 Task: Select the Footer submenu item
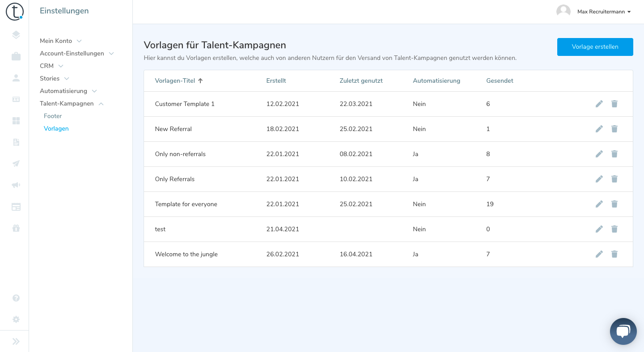53,116
